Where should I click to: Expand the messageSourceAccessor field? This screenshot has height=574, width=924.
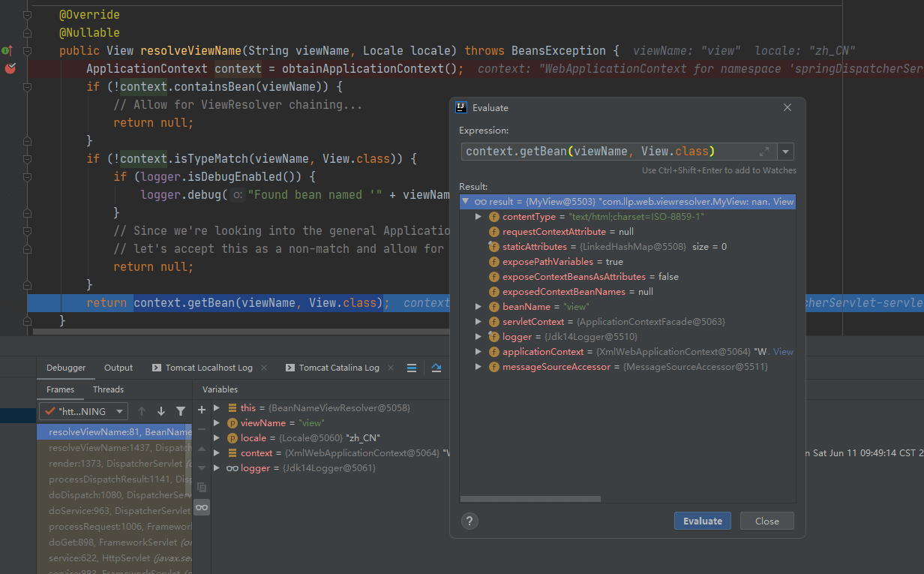click(x=478, y=366)
